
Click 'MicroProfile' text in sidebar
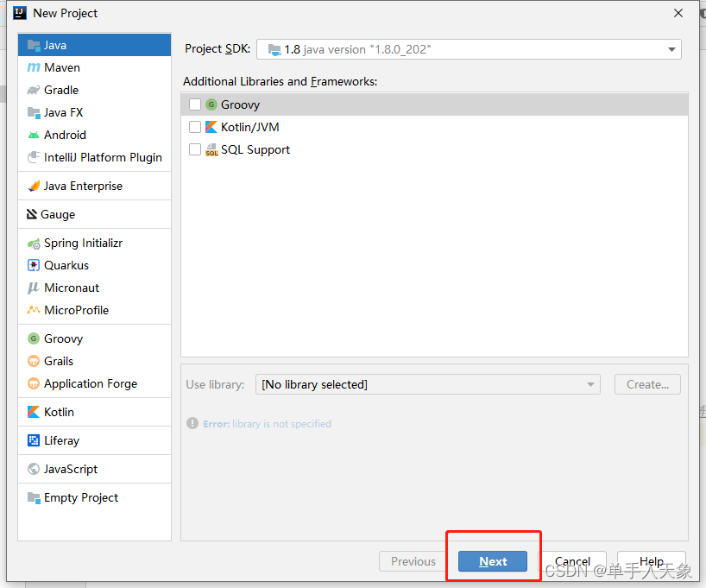click(77, 310)
